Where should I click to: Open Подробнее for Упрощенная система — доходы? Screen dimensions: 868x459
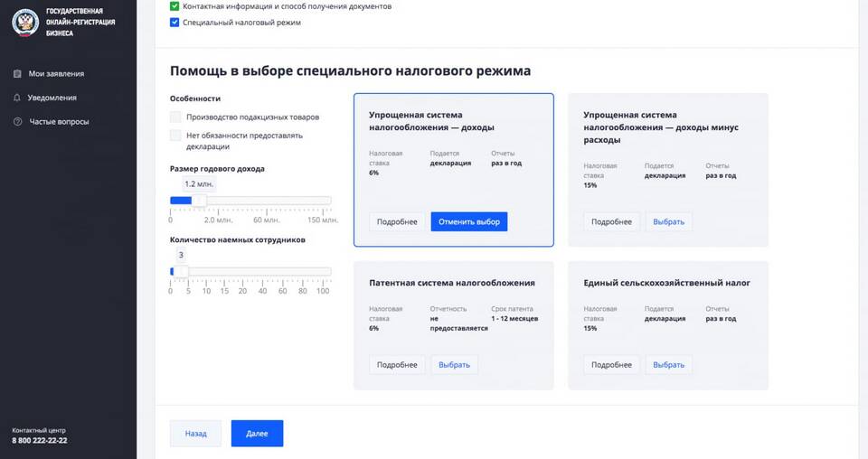(x=397, y=221)
